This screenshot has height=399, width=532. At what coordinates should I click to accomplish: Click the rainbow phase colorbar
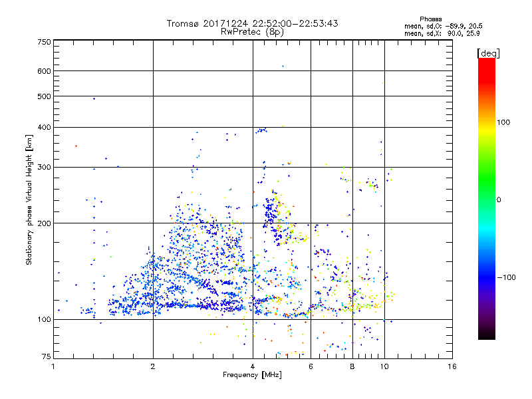coord(487,199)
